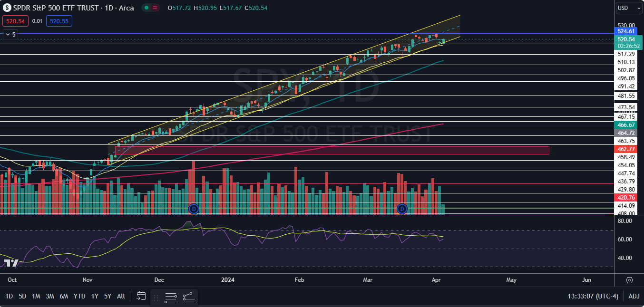Viewport: 644px width, 307px height.
Task: Click the pink data mode indicator
Action: pyautogui.click(x=155, y=7)
